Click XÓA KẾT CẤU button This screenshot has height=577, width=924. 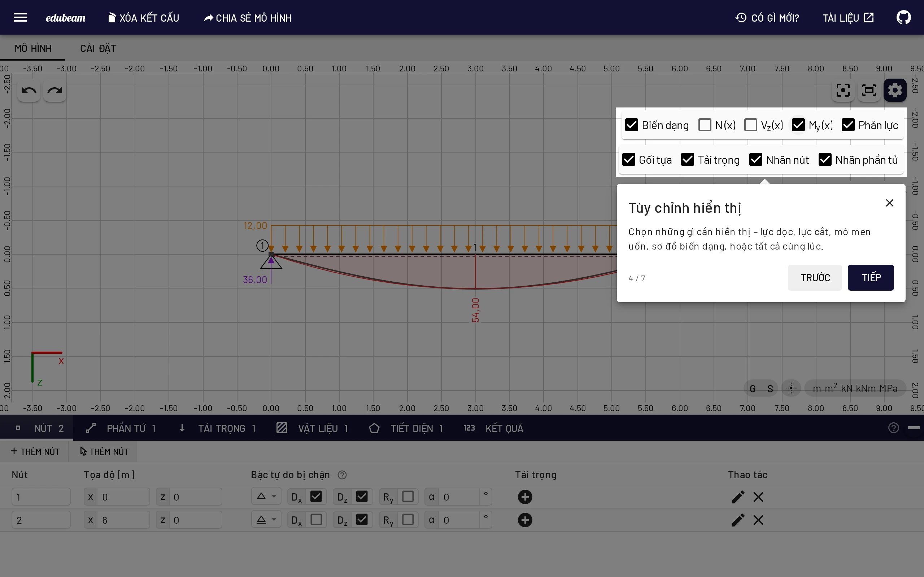[144, 18]
